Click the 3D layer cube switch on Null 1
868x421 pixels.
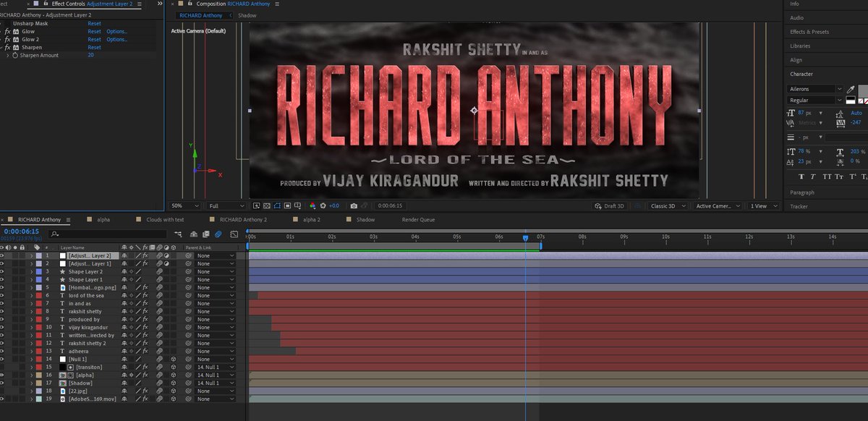click(x=173, y=359)
